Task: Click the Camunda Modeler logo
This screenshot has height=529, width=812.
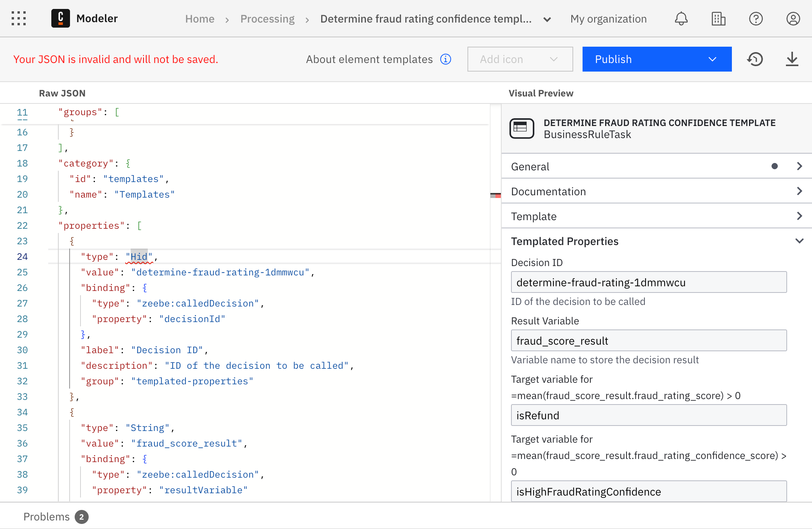Action: click(61, 18)
